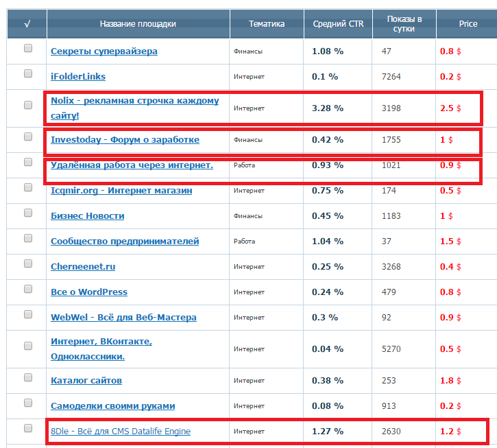This screenshot has width=497, height=448.
Task: Select the 3.28 % CTR value
Action: [328, 108]
